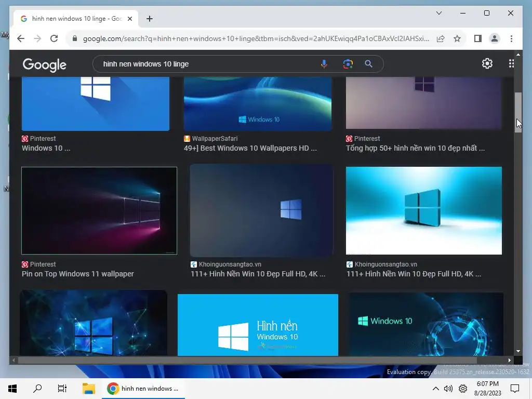The image size is (532, 399).
Task: Open cyan 3D Windows logo thumbnail
Action: click(x=424, y=210)
